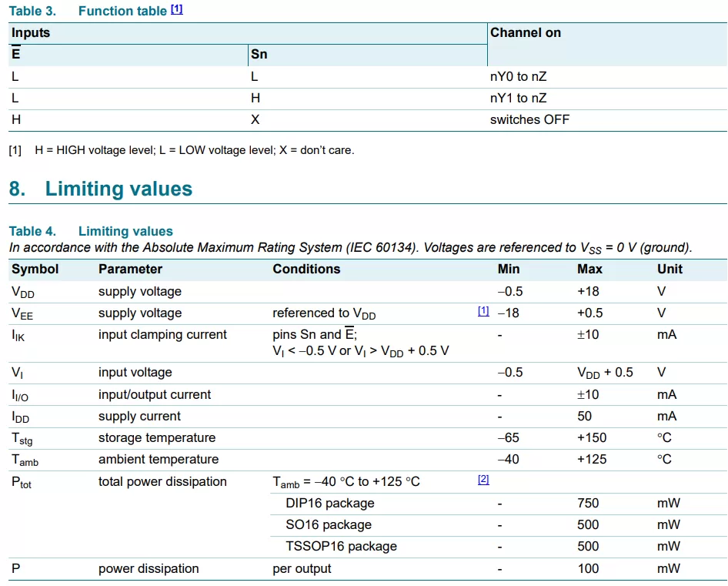
Task: Click the 'Table 4.' caption label
Action: coord(32,231)
